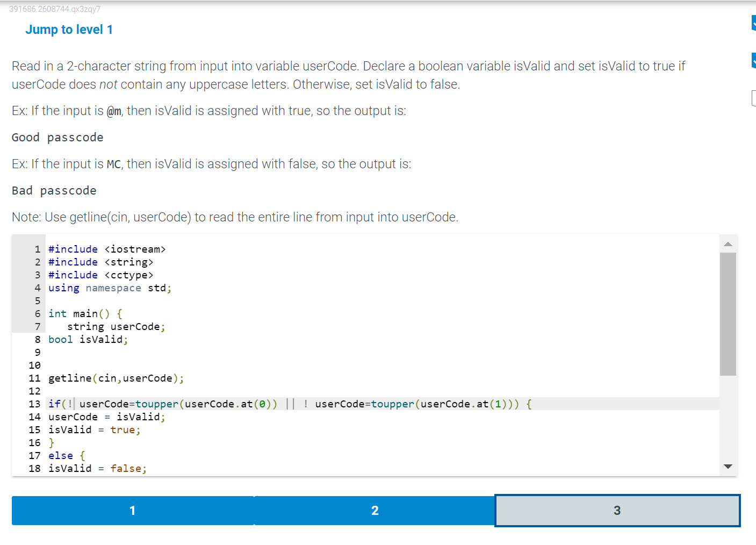Select level 1 button in progress bar
This screenshot has width=756, height=545.
click(x=133, y=511)
